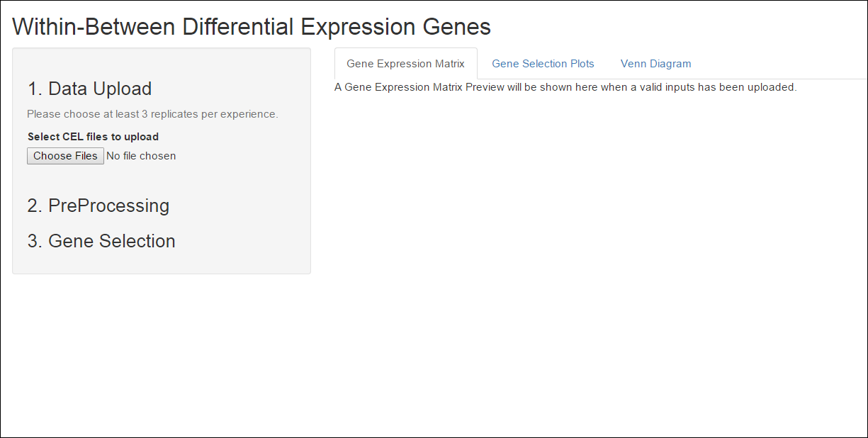868x438 pixels.
Task: Click the Choose Files button
Action: click(65, 156)
